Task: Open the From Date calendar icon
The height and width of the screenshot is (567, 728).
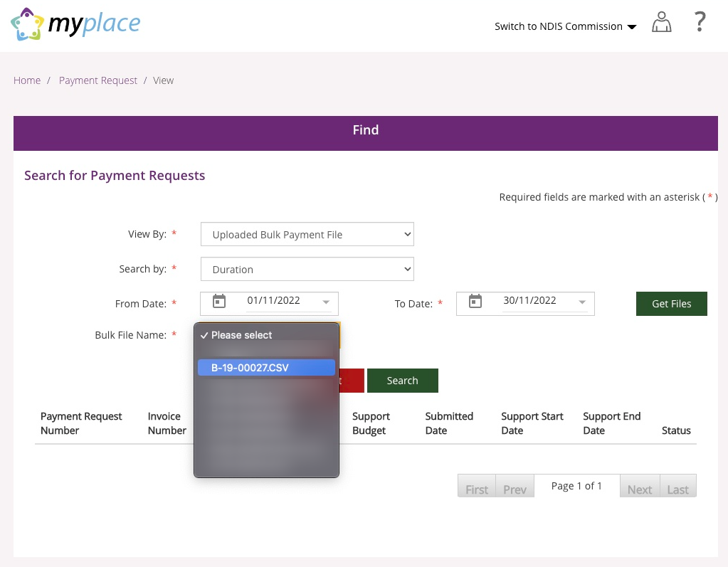Action: coord(219,301)
